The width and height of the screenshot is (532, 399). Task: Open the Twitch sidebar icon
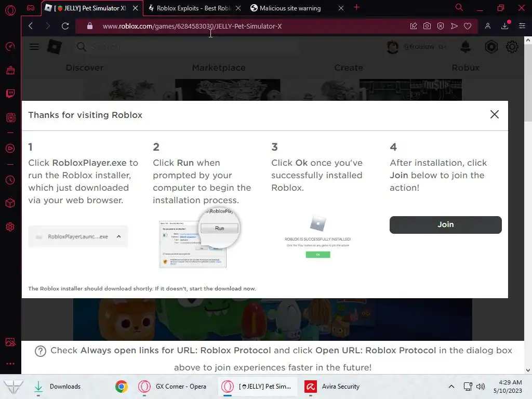coord(10,94)
